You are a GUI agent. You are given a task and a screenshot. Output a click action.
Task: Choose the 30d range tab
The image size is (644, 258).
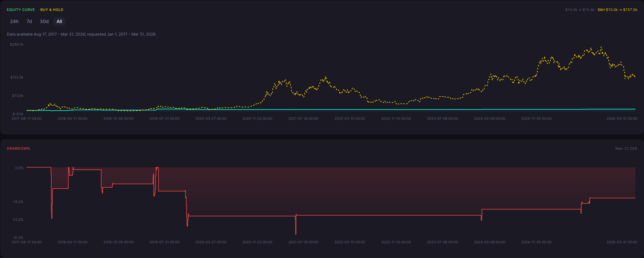click(x=44, y=21)
